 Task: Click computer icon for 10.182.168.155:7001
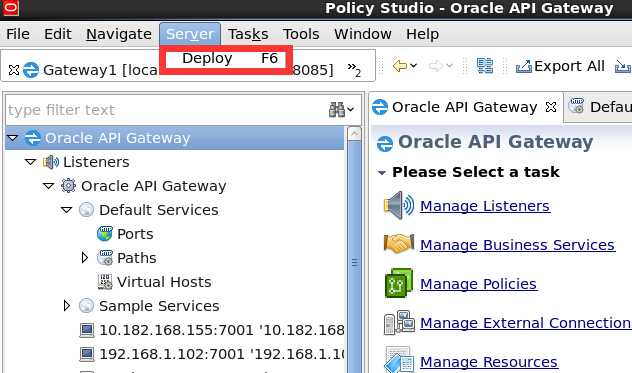[87, 330]
